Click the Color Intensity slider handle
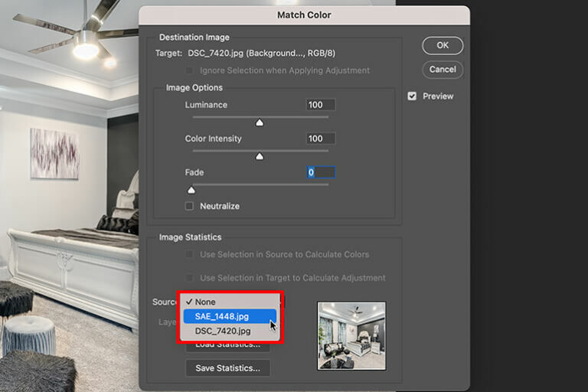The height and width of the screenshot is (392, 588). (x=260, y=156)
